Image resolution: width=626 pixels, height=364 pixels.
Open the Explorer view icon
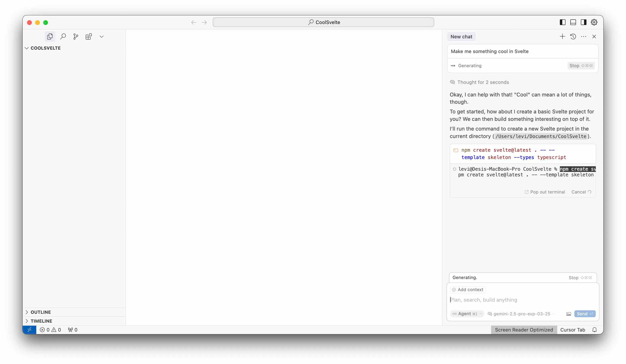tap(50, 36)
